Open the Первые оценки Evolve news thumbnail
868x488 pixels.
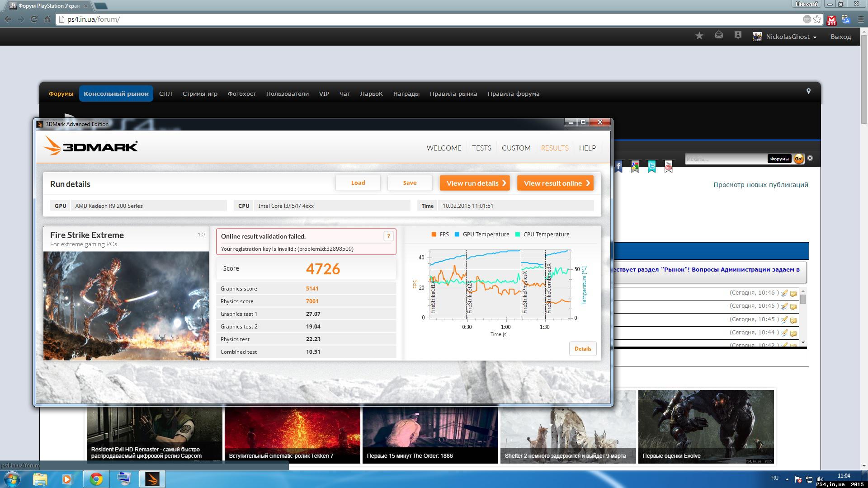(706, 427)
